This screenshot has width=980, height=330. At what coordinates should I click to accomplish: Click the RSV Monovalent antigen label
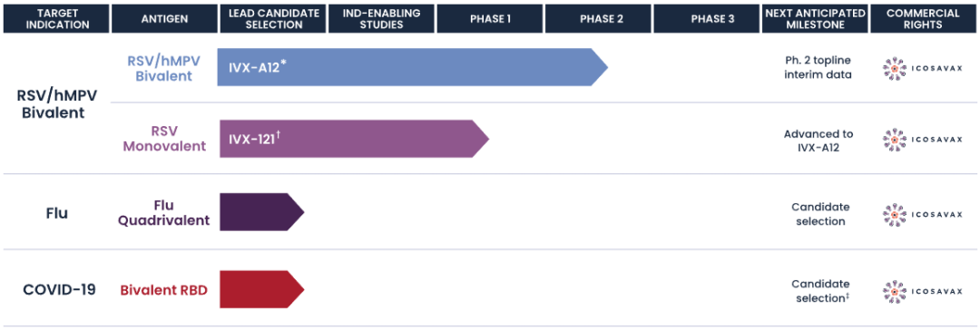pos(164,139)
